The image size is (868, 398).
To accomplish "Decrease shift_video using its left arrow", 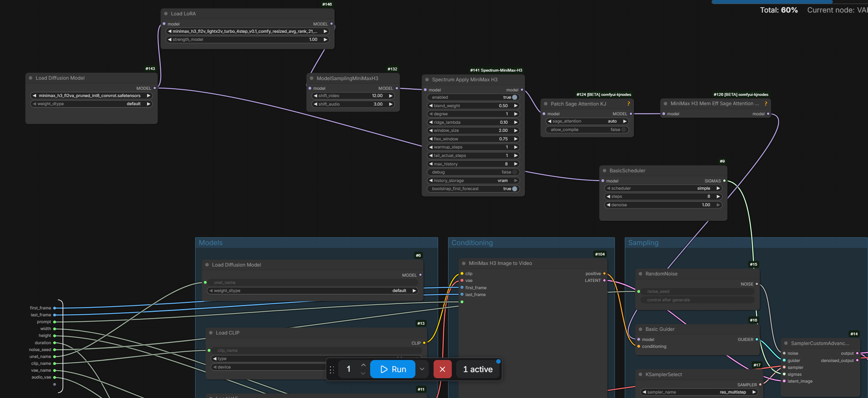I will [315, 96].
